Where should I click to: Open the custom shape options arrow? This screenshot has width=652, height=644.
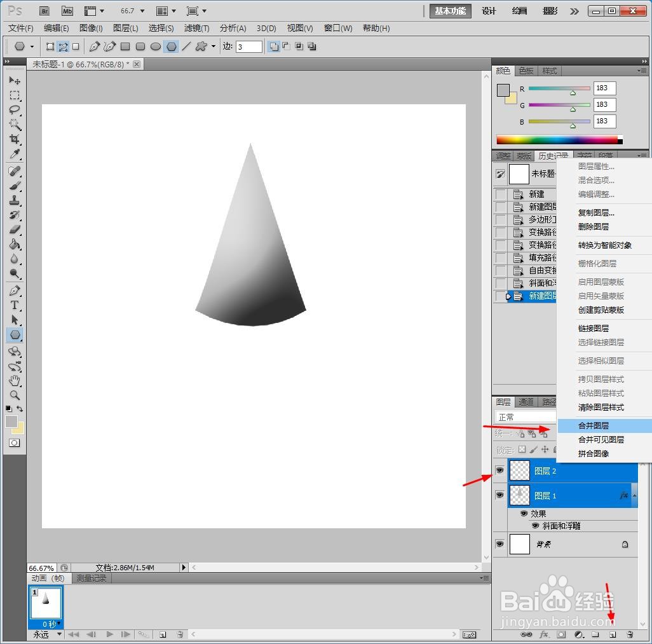214,46
